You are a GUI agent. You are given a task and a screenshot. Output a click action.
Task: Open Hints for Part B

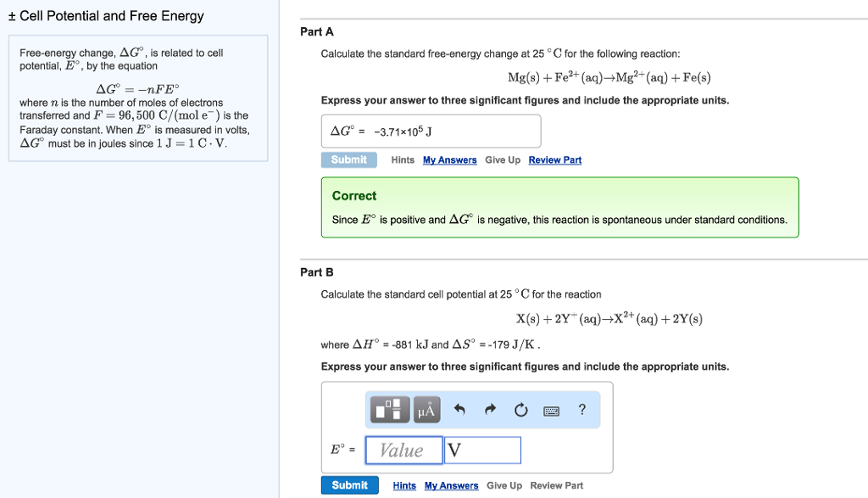(403, 484)
